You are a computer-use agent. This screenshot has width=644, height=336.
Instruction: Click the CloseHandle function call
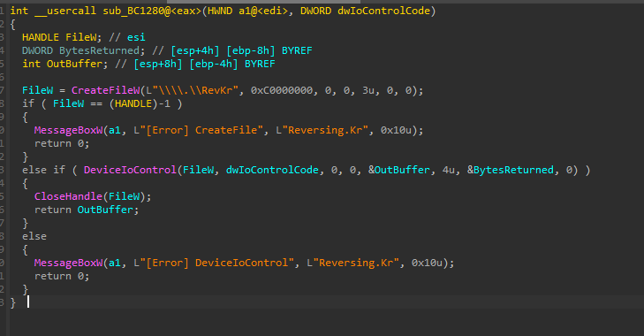coord(69,196)
